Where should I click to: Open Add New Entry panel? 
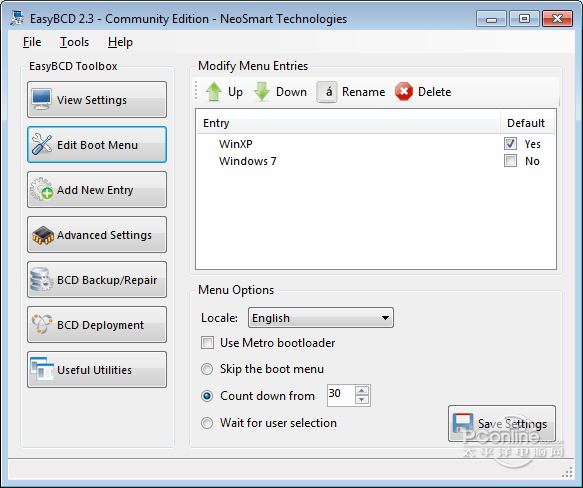[97, 189]
